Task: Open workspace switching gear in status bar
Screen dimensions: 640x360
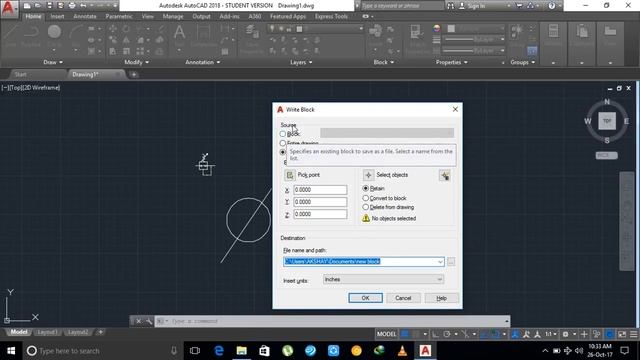Action: tap(565, 334)
